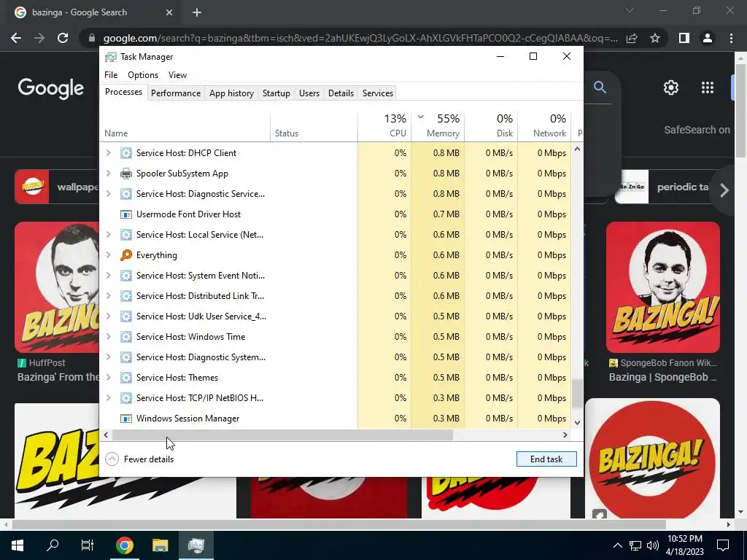Image resolution: width=747 pixels, height=560 pixels.
Task: Click the Everything magnifier process icon
Action: coord(125,255)
